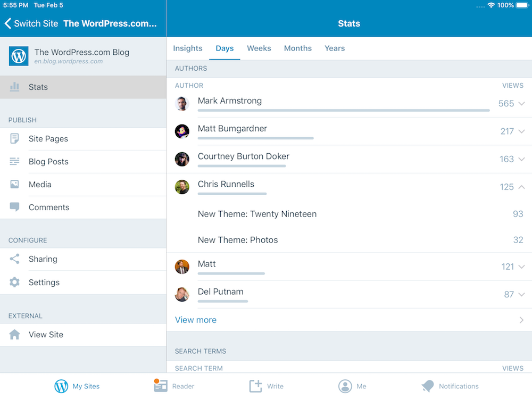The height and width of the screenshot is (399, 532).
Task: Tap The WordPress.com Blog site title
Action: tap(82, 52)
